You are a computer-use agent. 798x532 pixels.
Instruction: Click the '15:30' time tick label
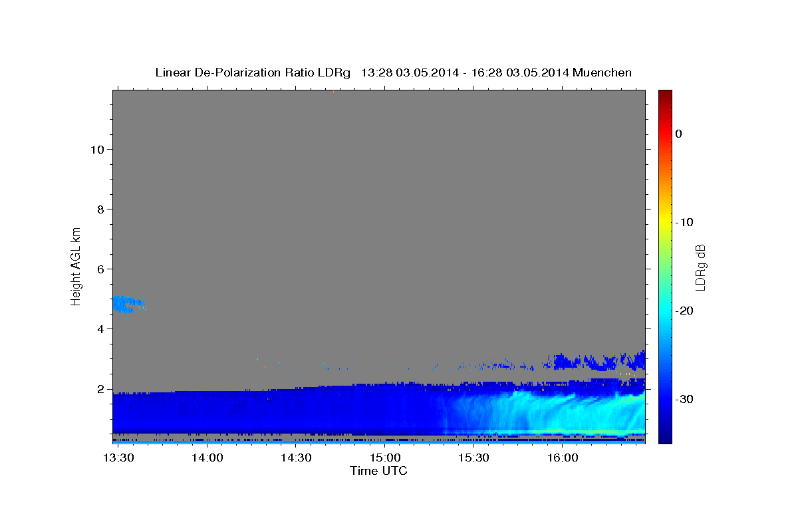click(x=473, y=458)
